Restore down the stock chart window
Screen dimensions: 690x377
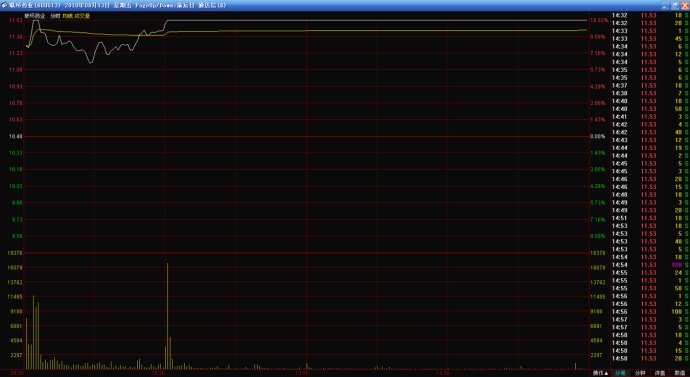[675, 5]
